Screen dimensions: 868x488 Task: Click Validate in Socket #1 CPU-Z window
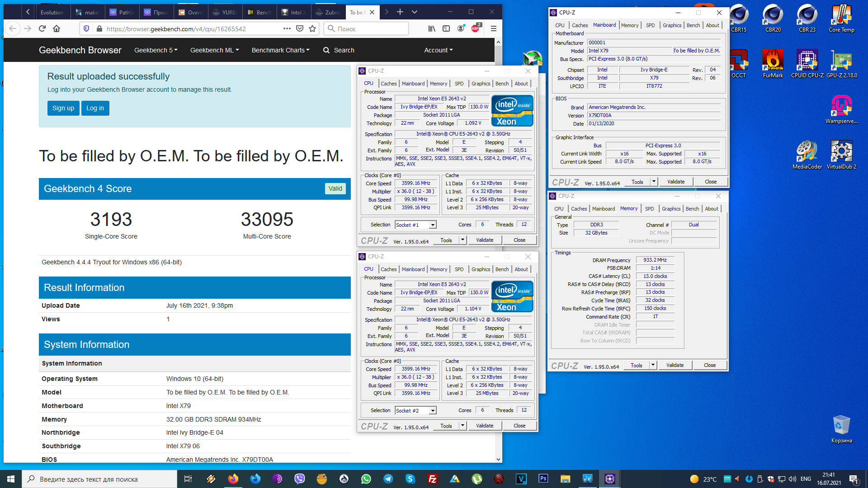click(485, 240)
